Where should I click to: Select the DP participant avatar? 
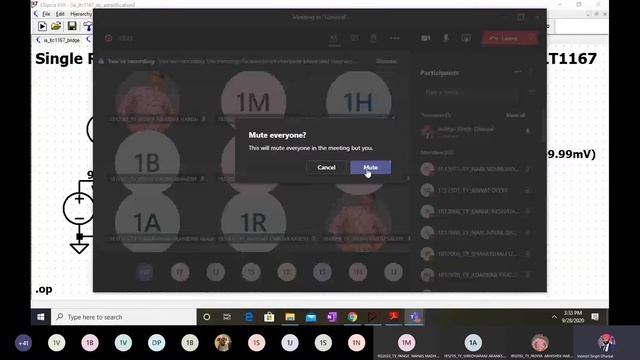pyautogui.click(x=157, y=343)
